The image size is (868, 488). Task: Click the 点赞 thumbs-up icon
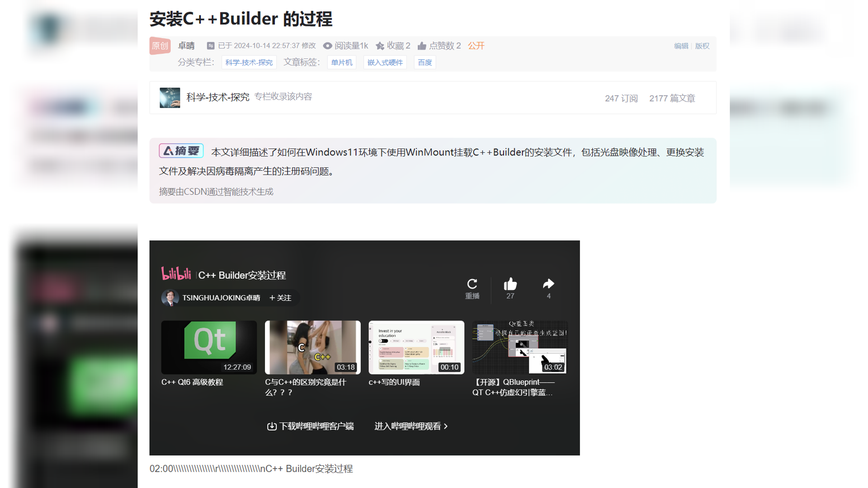tap(422, 46)
